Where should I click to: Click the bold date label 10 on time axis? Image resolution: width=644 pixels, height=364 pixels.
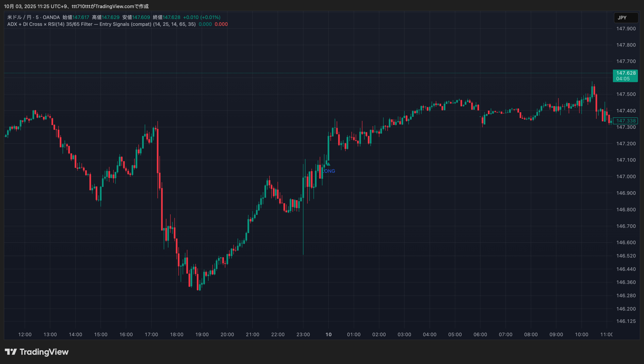[329, 335]
